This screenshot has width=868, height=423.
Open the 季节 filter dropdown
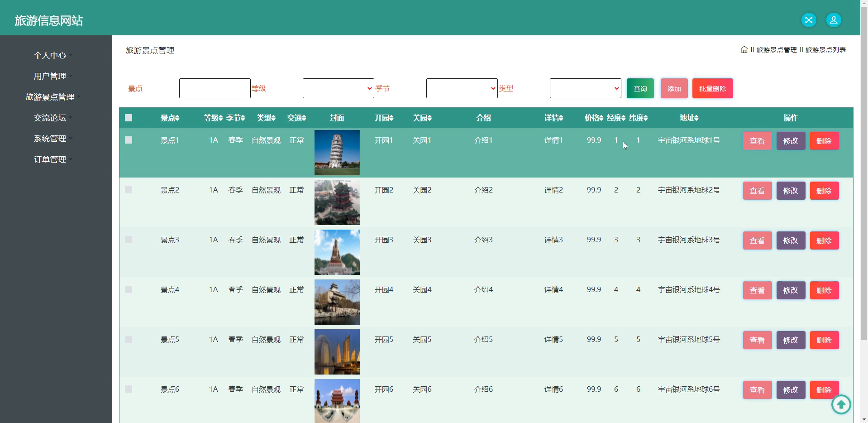point(462,88)
